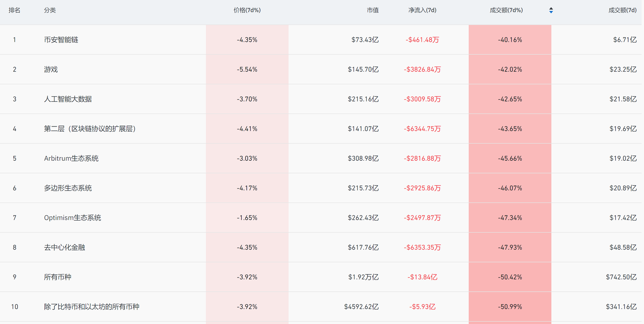Select trading volume $23.25亿
The image size is (644, 324).
coord(623,69)
